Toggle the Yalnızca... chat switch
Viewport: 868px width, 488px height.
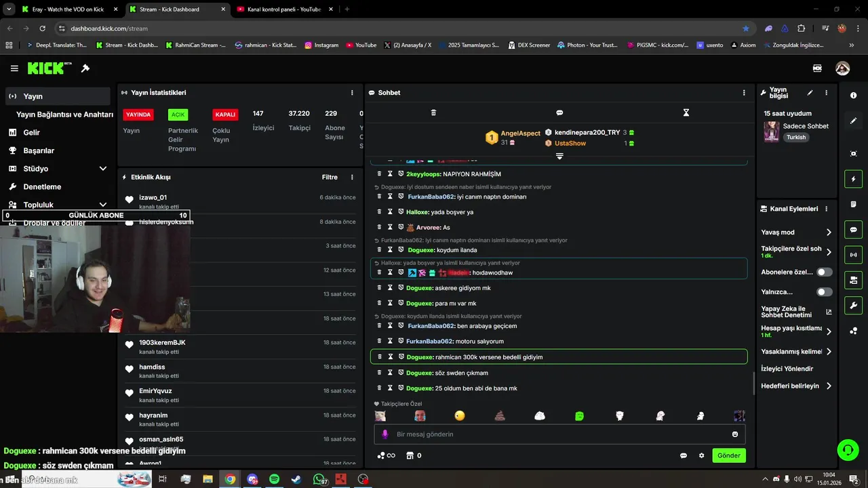tap(825, 292)
